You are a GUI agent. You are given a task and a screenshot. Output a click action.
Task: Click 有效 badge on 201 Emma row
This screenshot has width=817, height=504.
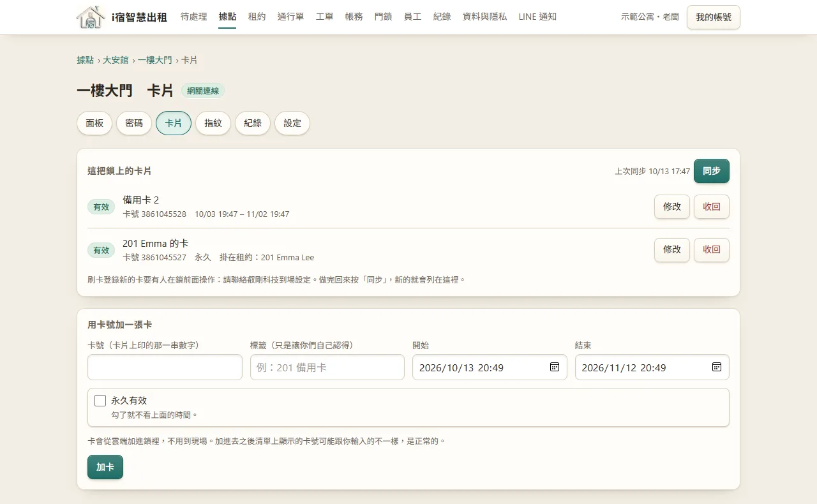pos(101,250)
